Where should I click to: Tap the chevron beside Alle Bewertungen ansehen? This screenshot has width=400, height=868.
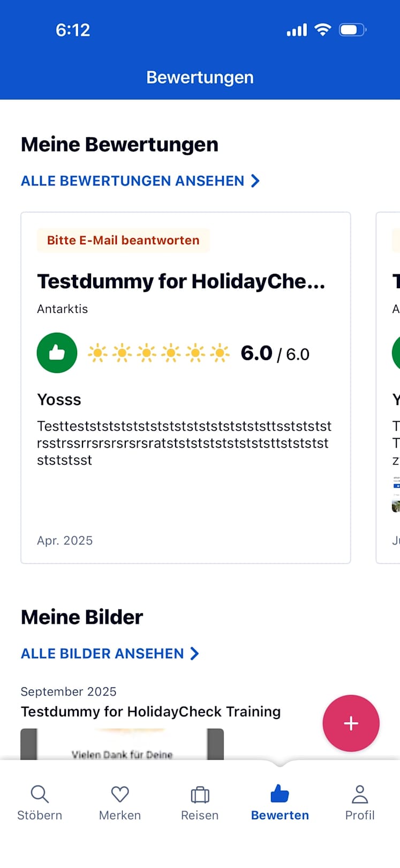(x=255, y=181)
